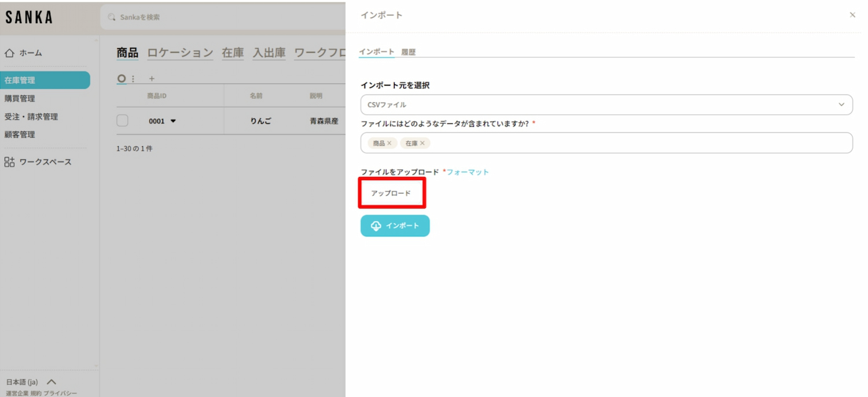Image resolution: width=868 pixels, height=397 pixels.
Task: Open the ロケーション tab
Action: click(180, 53)
